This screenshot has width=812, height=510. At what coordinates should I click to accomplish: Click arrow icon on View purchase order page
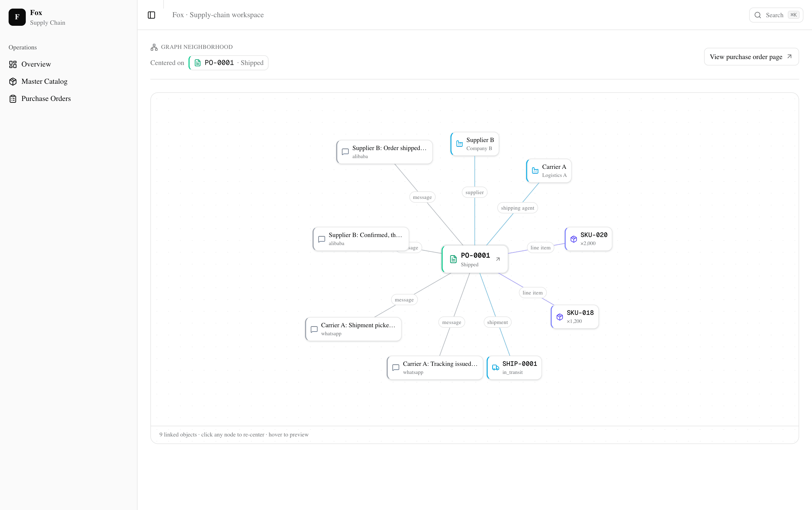789,57
